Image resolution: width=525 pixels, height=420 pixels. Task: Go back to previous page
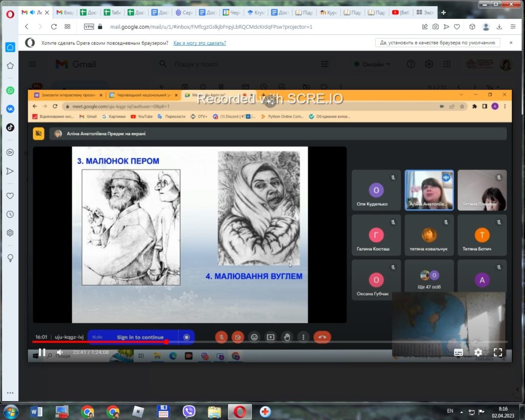point(27,27)
